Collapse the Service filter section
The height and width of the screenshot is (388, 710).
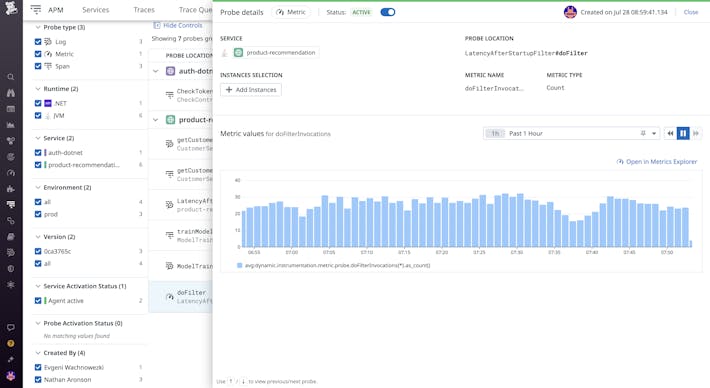click(38, 138)
